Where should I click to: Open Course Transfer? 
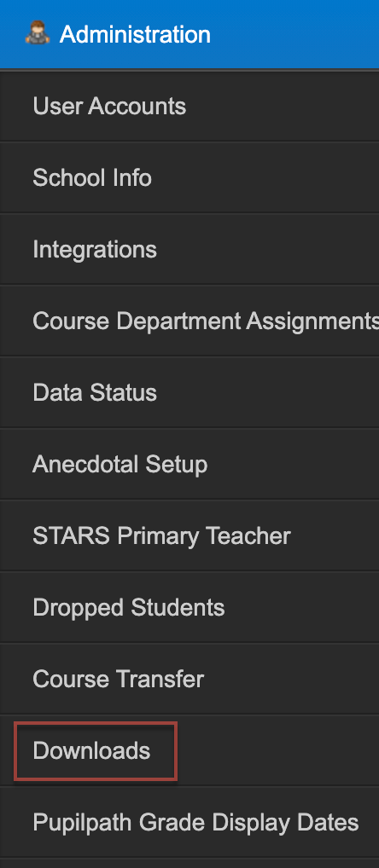pyautogui.click(x=118, y=679)
